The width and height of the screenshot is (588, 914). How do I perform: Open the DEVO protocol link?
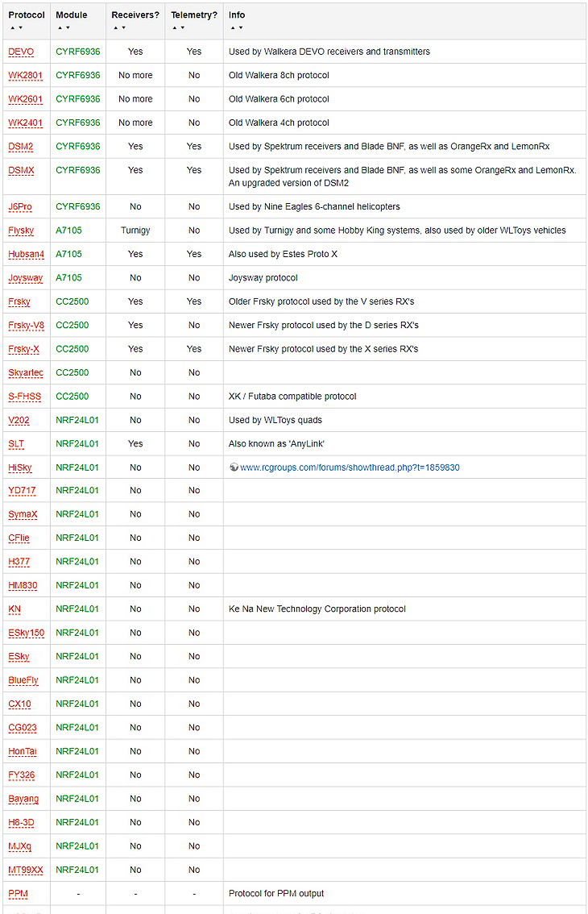pos(21,52)
